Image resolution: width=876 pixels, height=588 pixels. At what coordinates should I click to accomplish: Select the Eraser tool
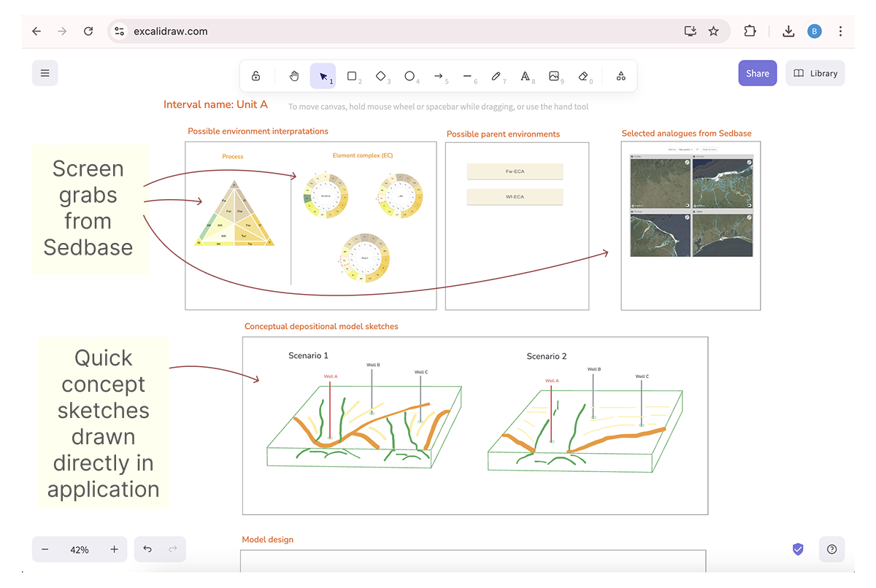(583, 76)
